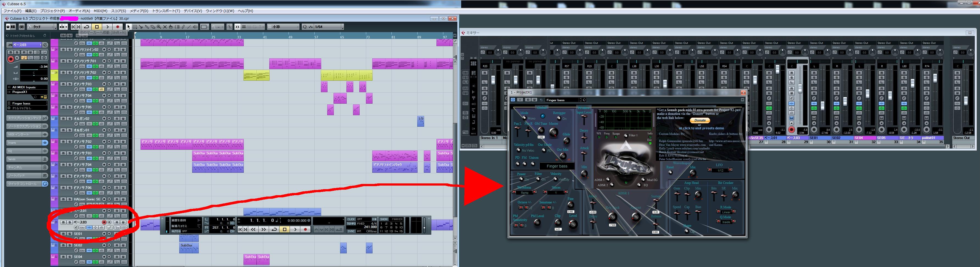This screenshot has height=267, width=980.
Task: Open the ヘルプ(H) menu
Action: (x=245, y=11)
